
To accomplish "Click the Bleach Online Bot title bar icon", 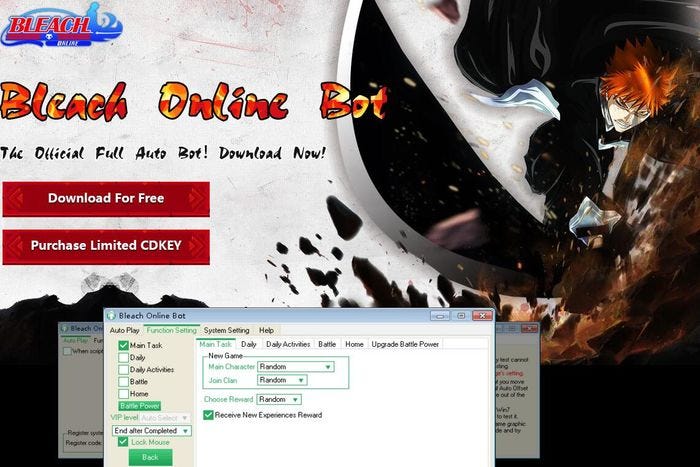I will (x=111, y=316).
